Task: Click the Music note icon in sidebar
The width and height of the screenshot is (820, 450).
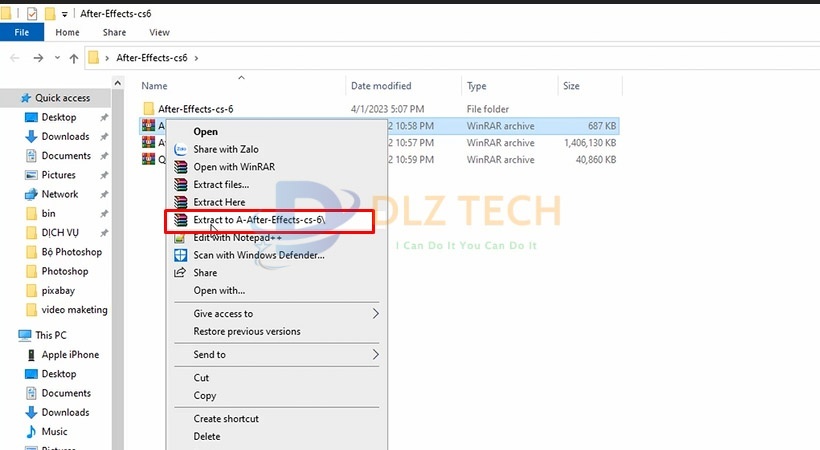Action: pos(31,432)
